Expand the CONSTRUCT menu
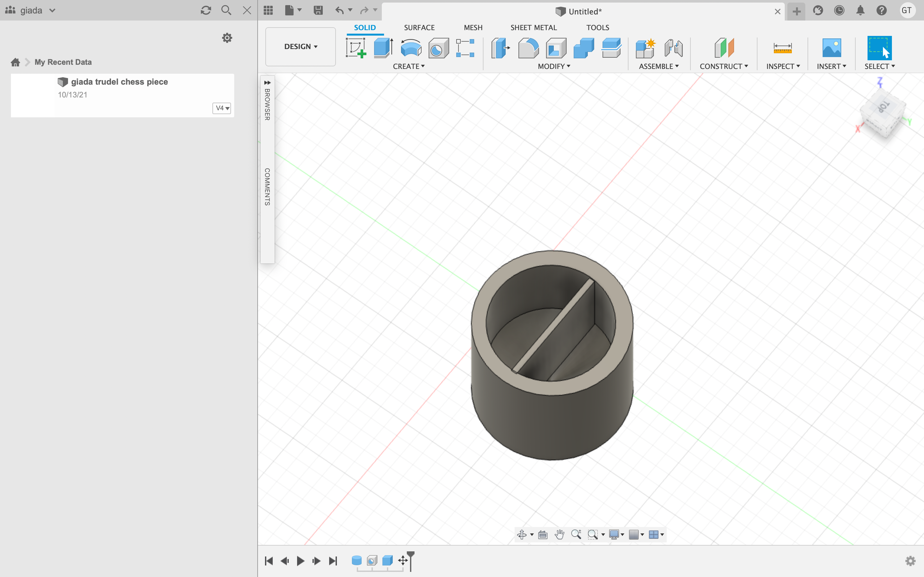 pos(723,66)
